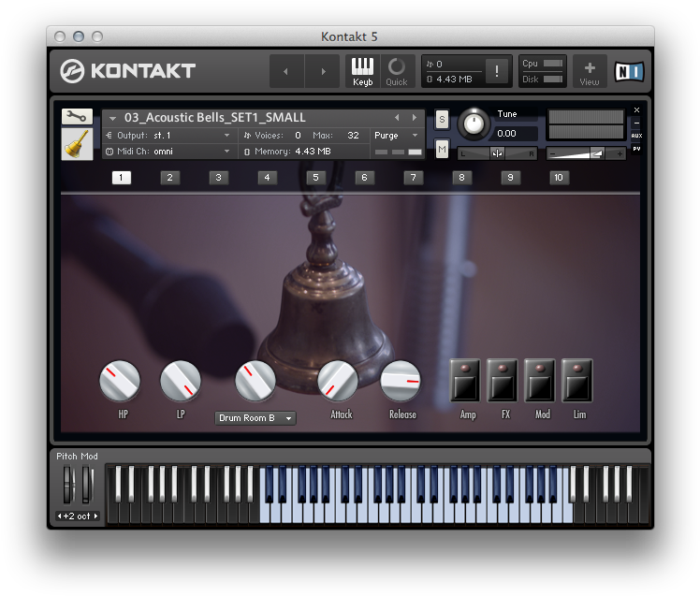The image size is (700, 596).
Task: Switch to tab 7
Action: coord(413,178)
